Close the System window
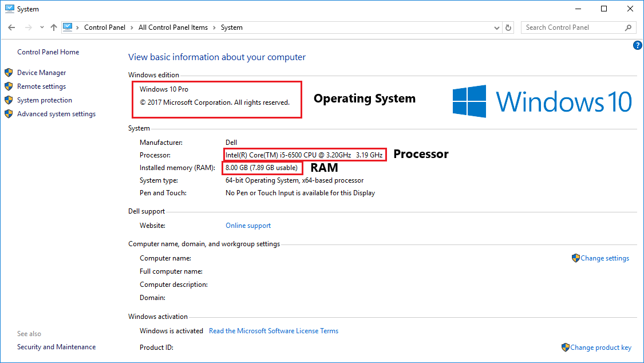 [x=630, y=9]
